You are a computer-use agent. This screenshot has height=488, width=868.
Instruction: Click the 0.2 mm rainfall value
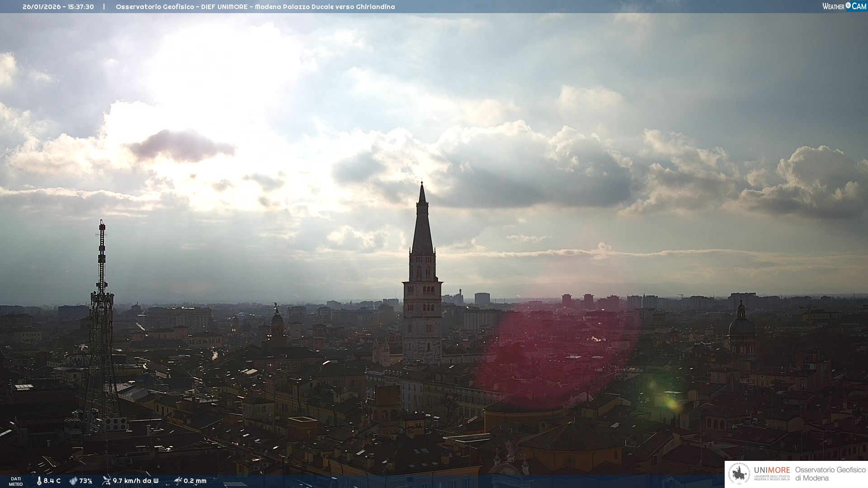(195, 481)
